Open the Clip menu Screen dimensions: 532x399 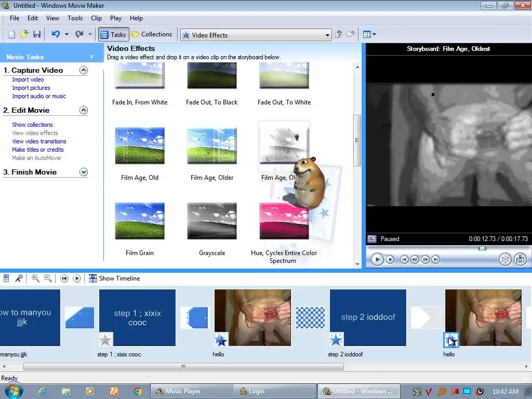pyautogui.click(x=96, y=18)
